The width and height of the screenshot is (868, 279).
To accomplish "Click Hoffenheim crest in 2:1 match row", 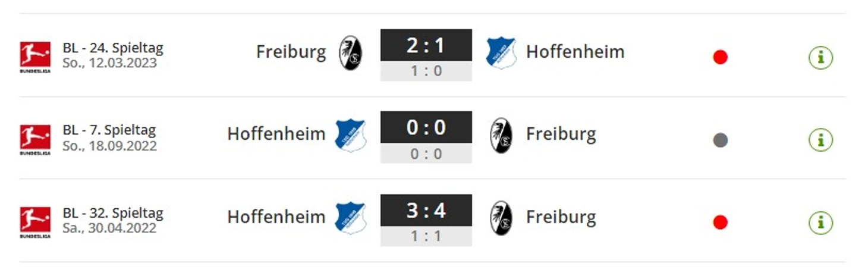I will coord(501,53).
